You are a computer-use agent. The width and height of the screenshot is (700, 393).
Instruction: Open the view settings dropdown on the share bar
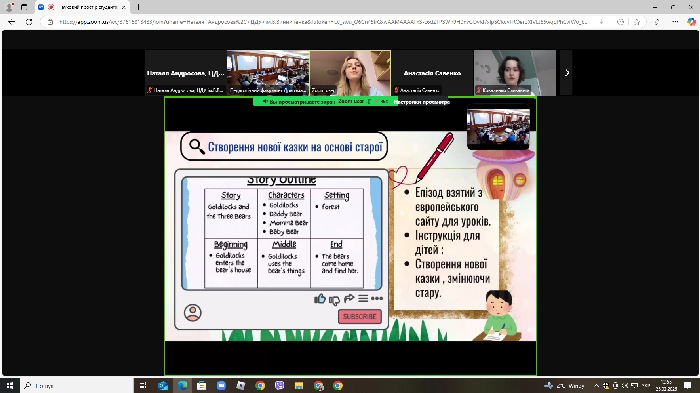pyautogui.click(x=422, y=102)
